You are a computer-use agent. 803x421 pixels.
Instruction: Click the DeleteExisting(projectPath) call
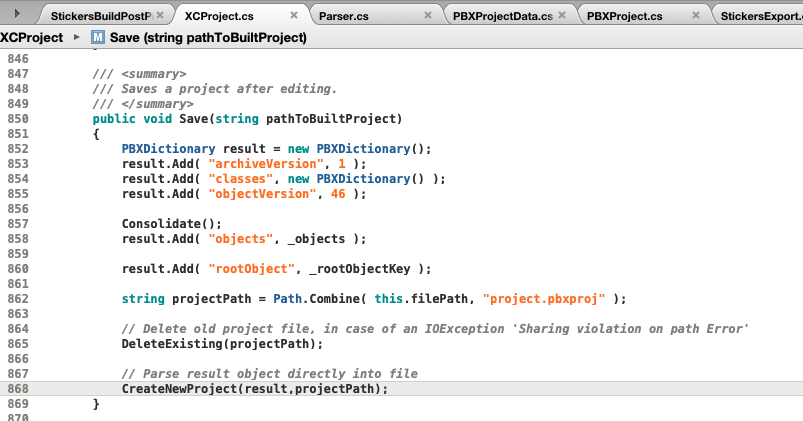[x=222, y=344]
